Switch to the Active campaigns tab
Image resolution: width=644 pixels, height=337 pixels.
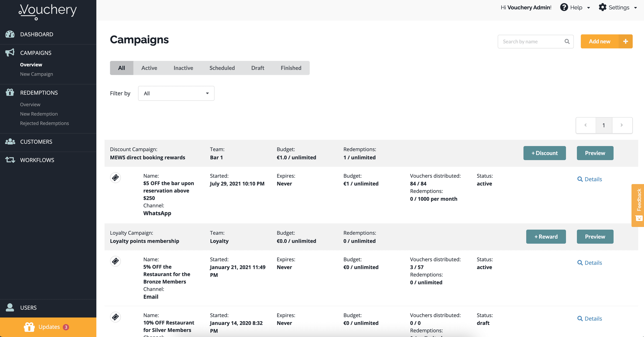(149, 68)
